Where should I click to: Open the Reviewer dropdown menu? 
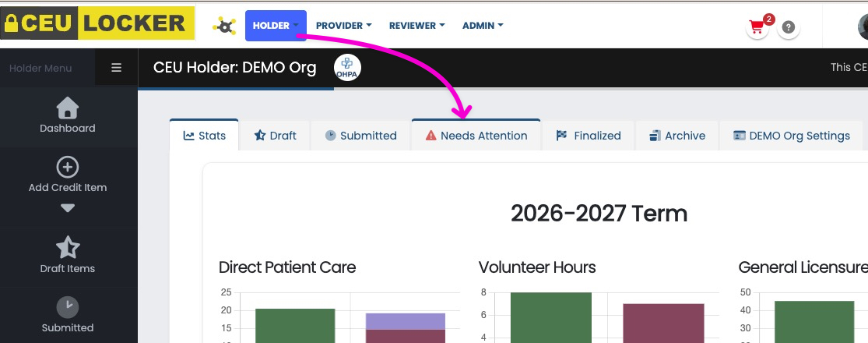[x=416, y=26]
